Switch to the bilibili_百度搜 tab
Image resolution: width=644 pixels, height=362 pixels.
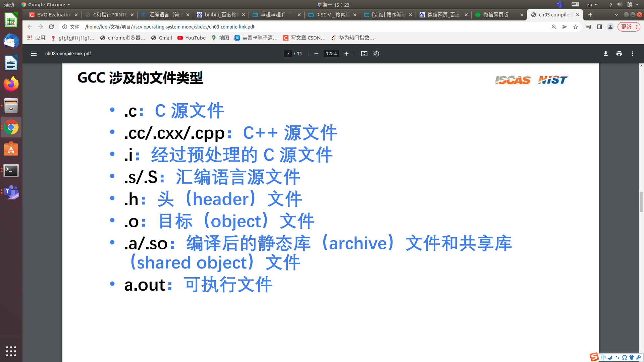(x=221, y=15)
